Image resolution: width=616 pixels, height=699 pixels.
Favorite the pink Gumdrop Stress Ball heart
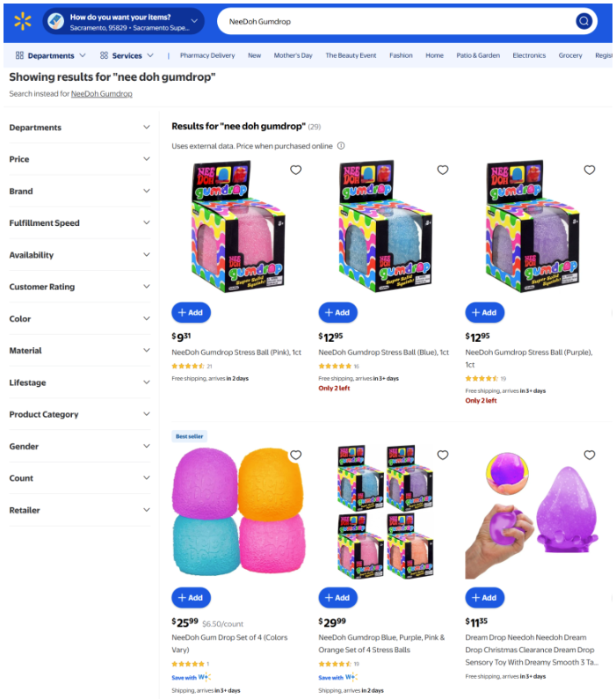[x=296, y=170]
